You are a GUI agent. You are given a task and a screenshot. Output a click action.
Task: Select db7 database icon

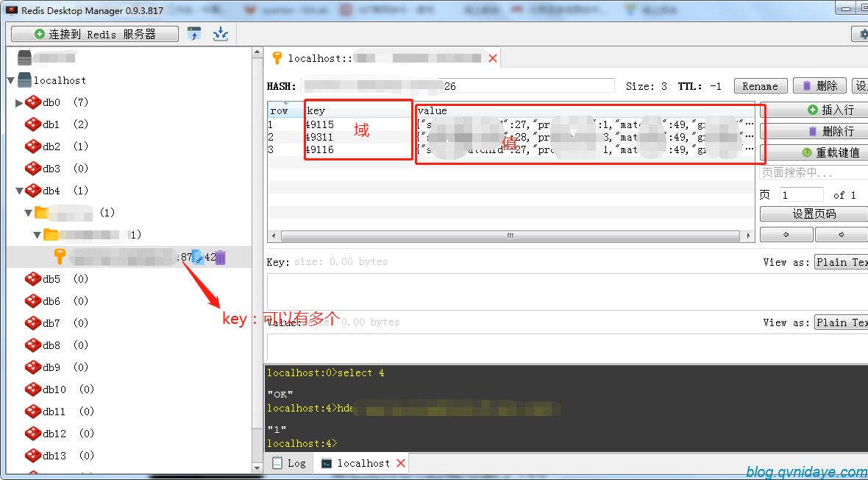pos(33,323)
